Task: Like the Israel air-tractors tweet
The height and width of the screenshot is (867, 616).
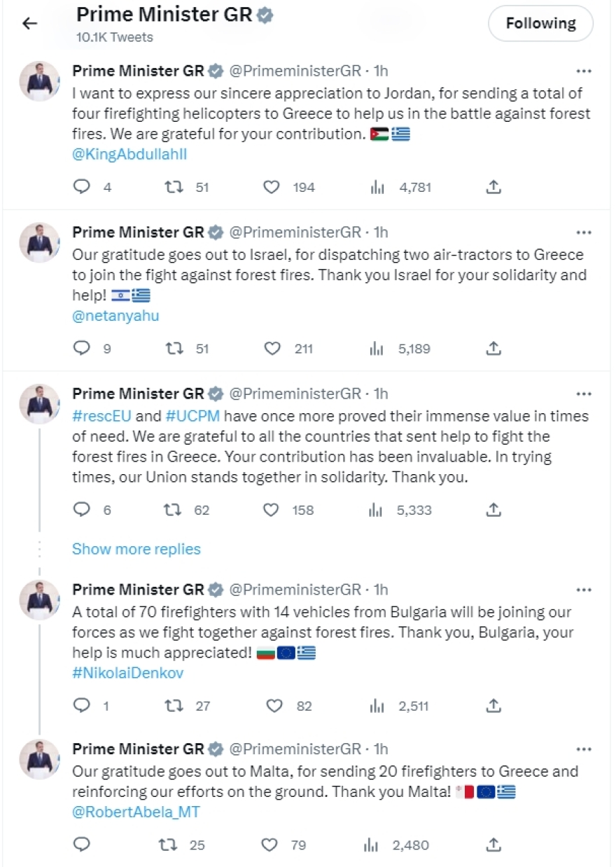Action: coord(272,348)
